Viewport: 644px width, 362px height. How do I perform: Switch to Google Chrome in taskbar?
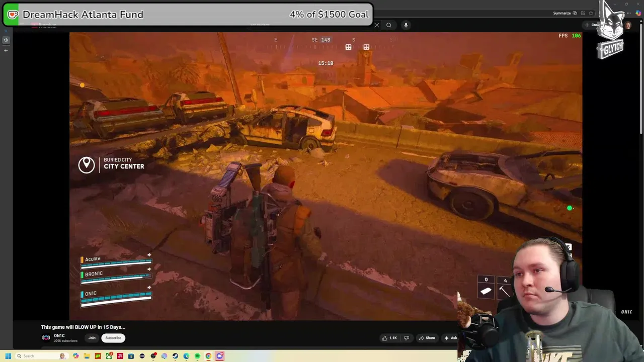coord(208,356)
